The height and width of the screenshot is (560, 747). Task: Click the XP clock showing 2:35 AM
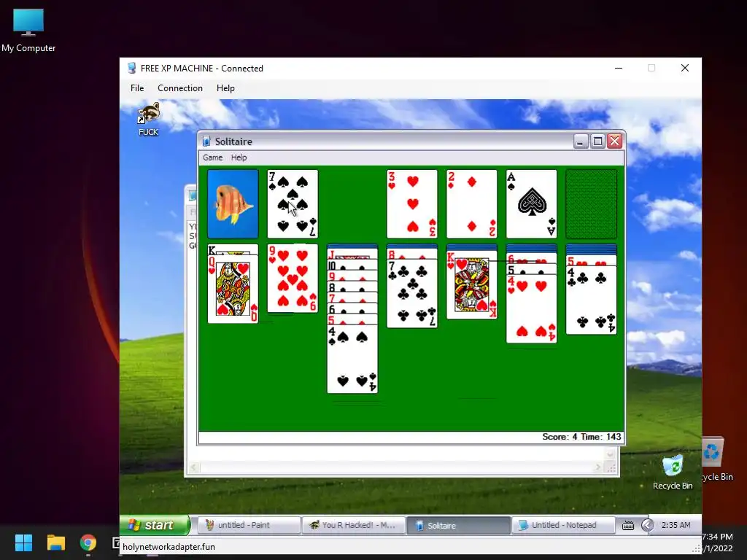(x=676, y=525)
